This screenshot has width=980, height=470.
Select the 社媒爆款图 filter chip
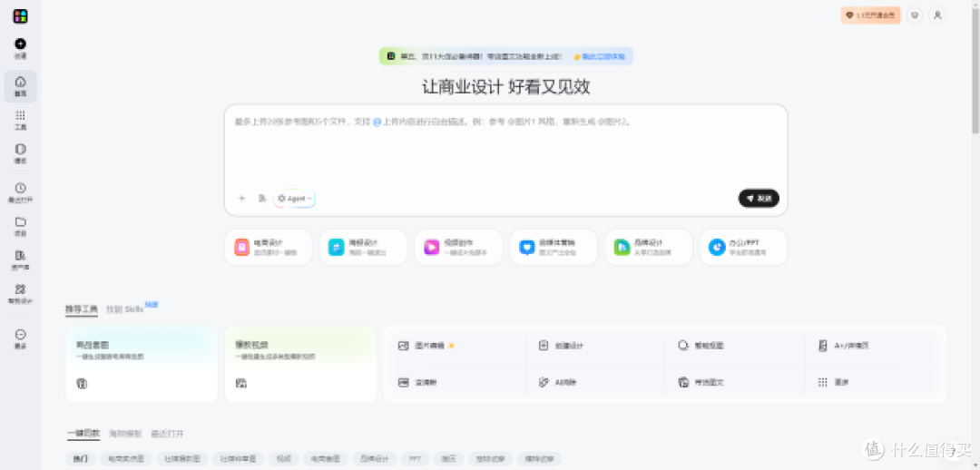coord(182,459)
